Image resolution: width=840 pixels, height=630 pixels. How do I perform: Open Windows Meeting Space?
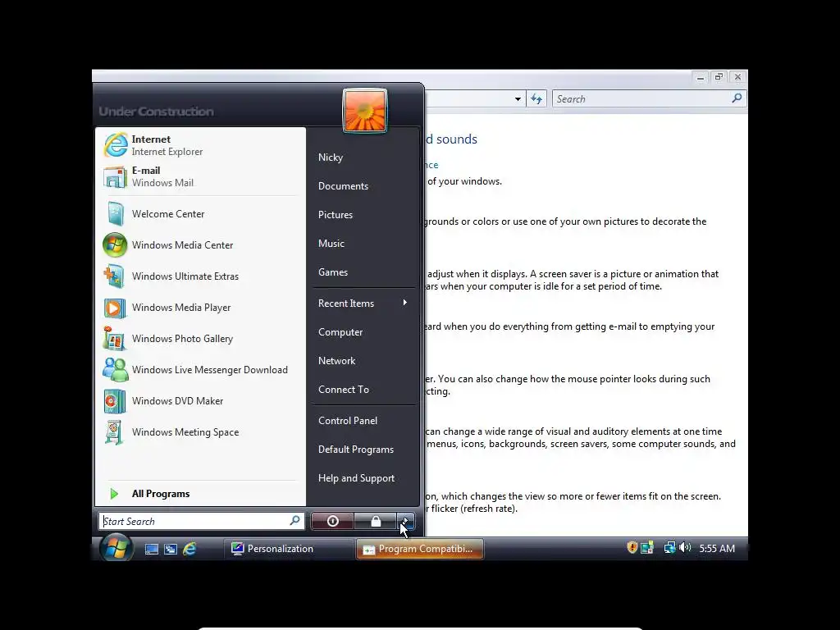click(x=199, y=432)
